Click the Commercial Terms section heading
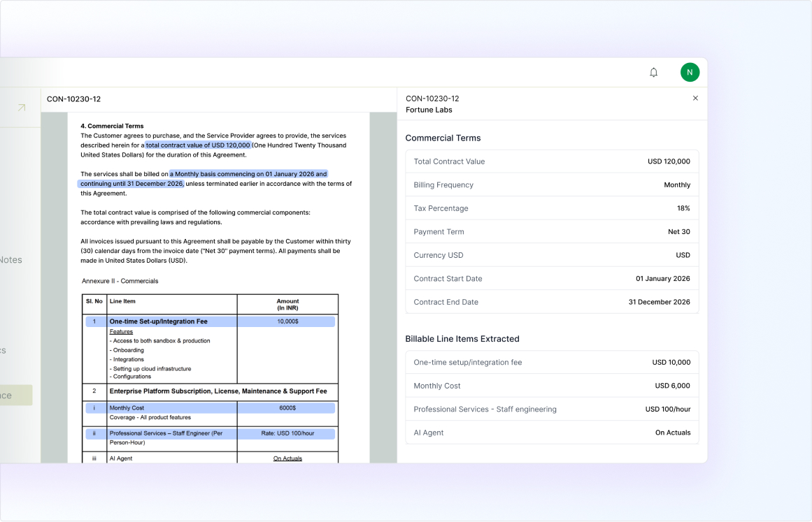This screenshot has width=812, height=522. coord(443,138)
